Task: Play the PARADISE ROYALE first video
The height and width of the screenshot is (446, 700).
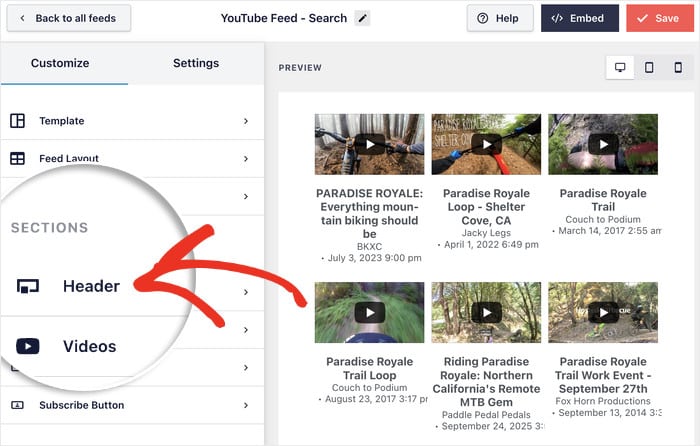Action: click(x=369, y=144)
